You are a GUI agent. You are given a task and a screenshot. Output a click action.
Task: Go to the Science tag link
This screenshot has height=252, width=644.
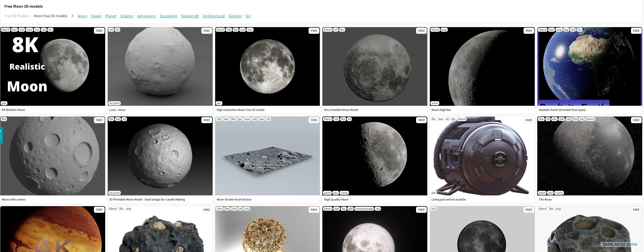point(127,16)
